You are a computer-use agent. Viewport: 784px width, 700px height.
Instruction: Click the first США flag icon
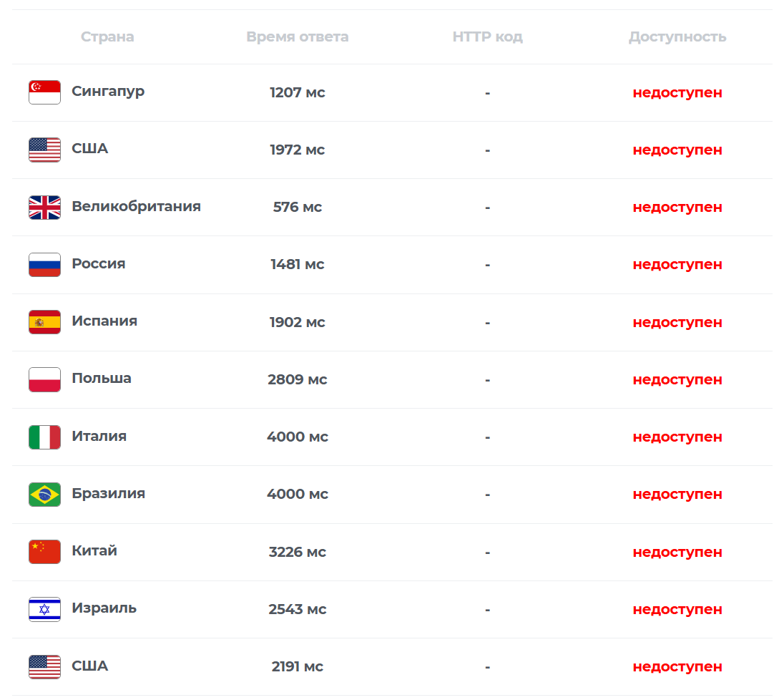[x=44, y=150]
